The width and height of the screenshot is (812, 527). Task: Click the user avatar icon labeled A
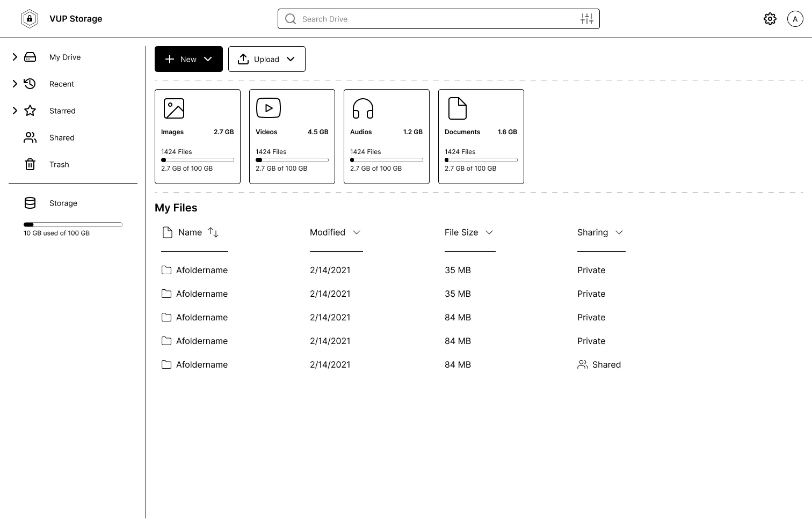(795, 19)
